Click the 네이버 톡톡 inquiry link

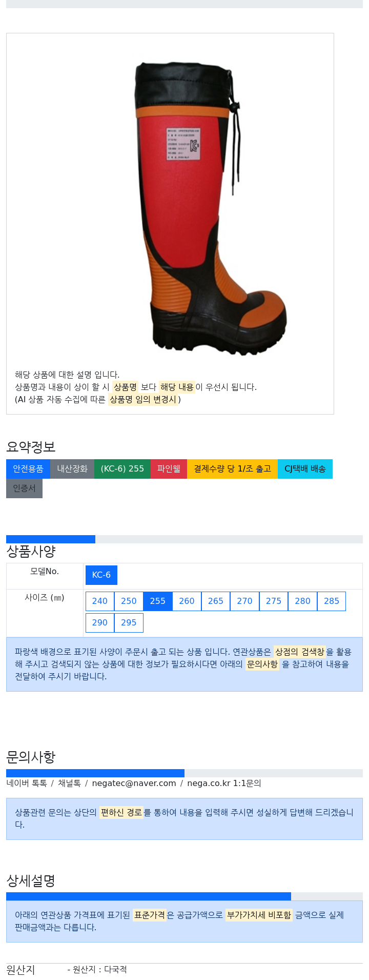point(27,783)
